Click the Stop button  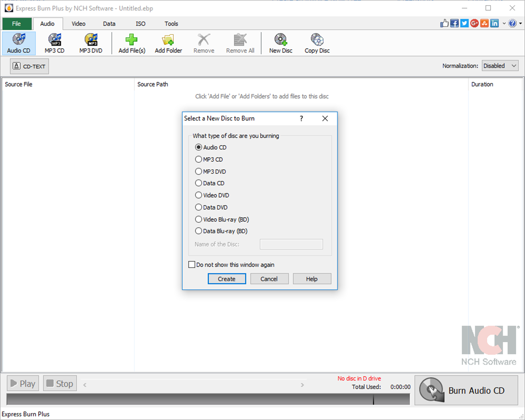pos(60,383)
